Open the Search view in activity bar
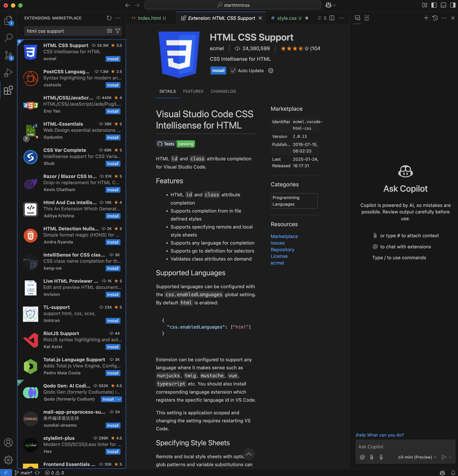 (8, 38)
